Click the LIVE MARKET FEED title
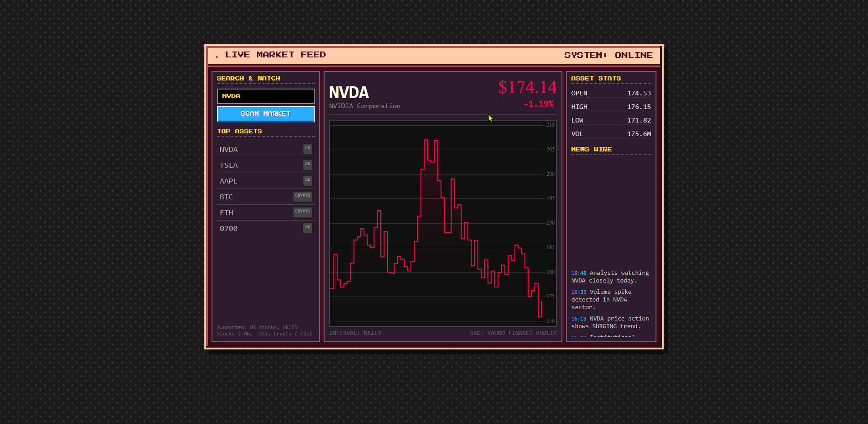Viewport: 868px width, 424px height. click(276, 55)
